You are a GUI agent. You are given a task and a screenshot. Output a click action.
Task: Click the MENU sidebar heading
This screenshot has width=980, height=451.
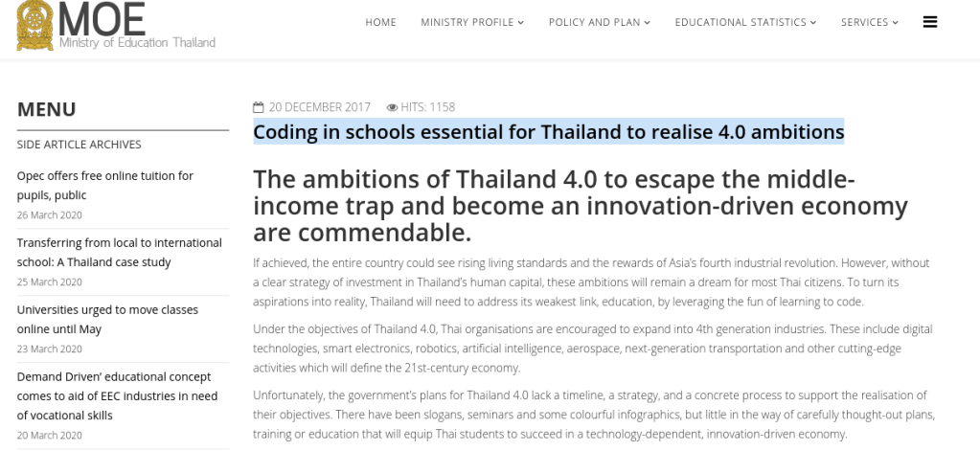click(46, 109)
